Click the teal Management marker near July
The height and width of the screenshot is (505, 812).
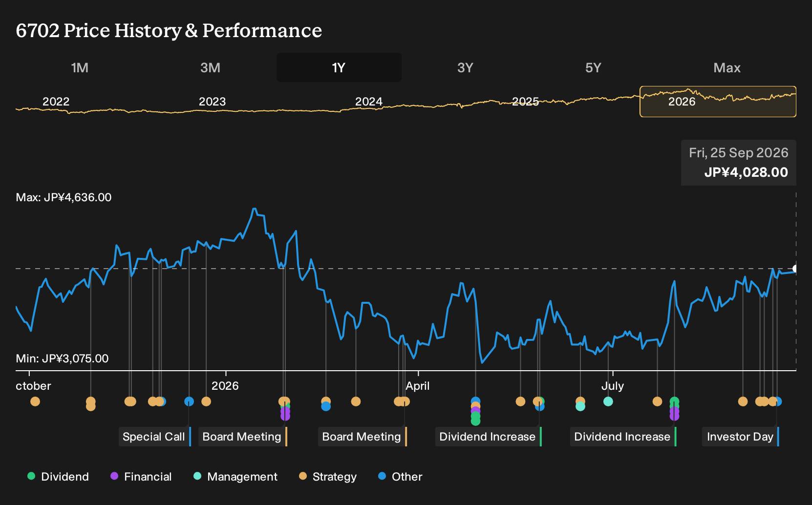(608, 401)
